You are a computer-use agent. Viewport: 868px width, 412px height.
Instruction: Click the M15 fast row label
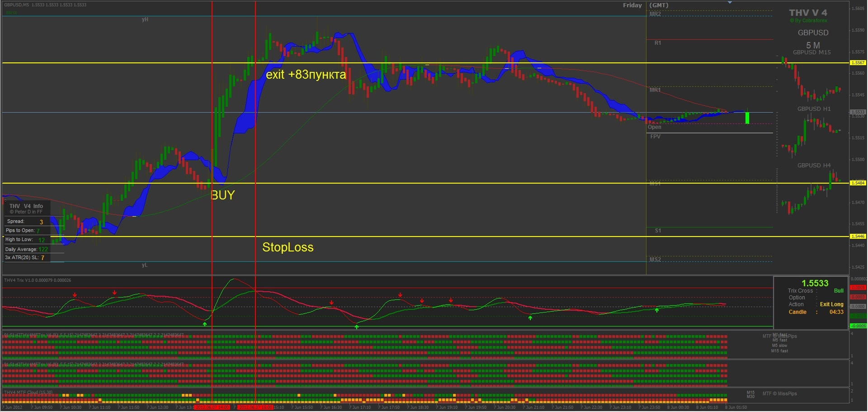(x=779, y=351)
